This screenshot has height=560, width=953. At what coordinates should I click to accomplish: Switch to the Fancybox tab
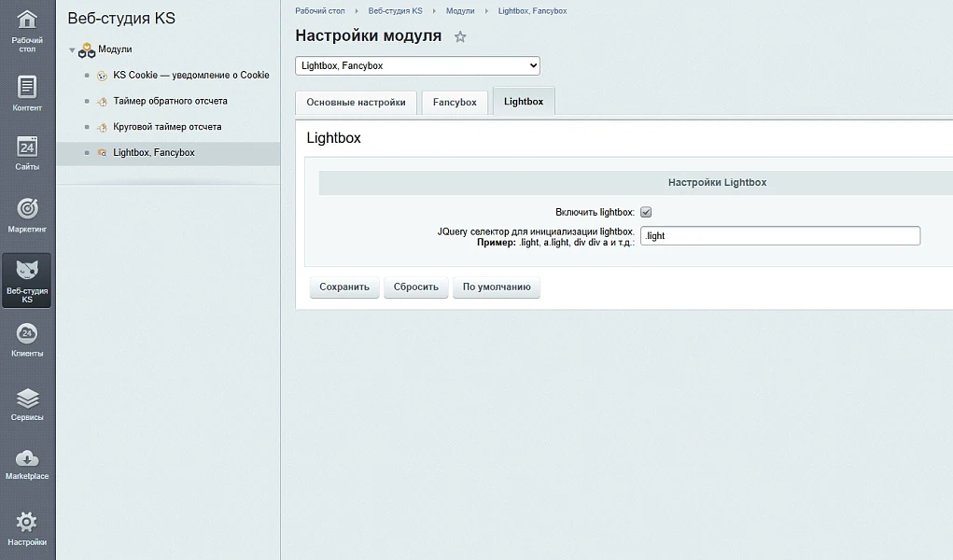[455, 102]
